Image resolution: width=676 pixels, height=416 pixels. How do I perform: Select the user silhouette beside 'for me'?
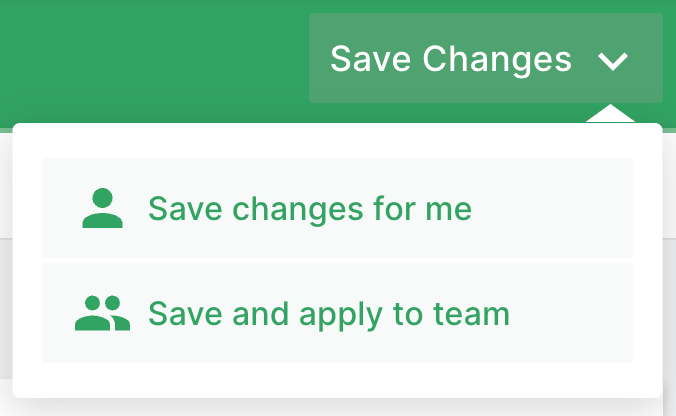coord(102,209)
